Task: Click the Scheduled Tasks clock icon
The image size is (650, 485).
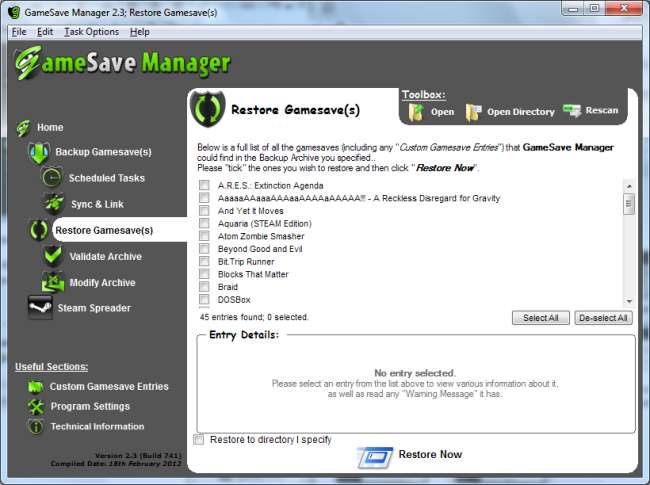Action: (51, 178)
